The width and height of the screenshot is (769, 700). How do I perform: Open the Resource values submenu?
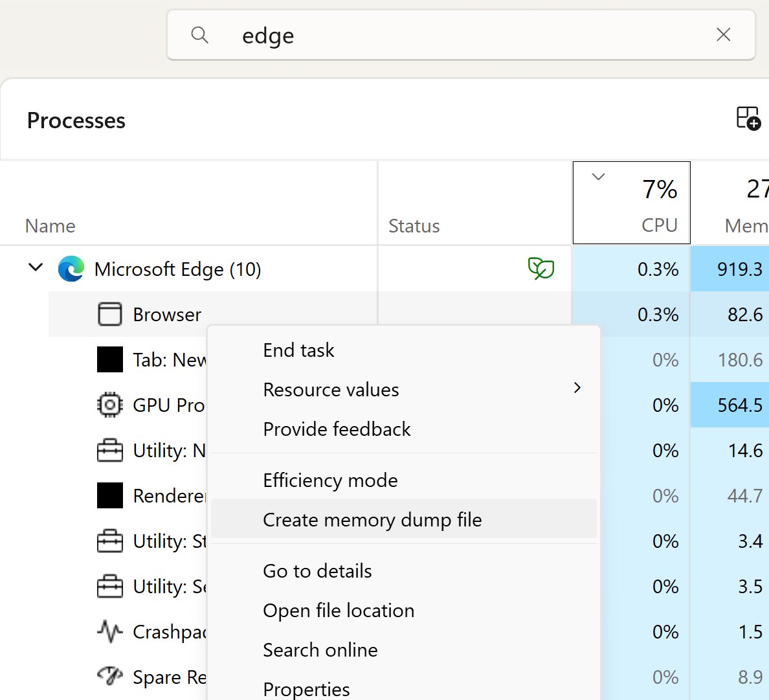coord(404,389)
